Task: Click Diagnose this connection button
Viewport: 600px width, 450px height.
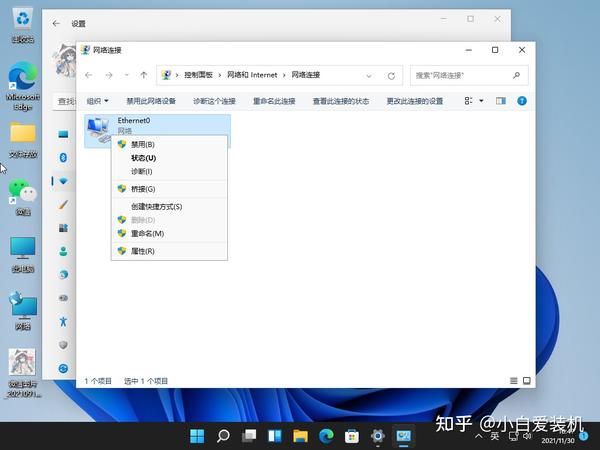Action: coord(214,101)
